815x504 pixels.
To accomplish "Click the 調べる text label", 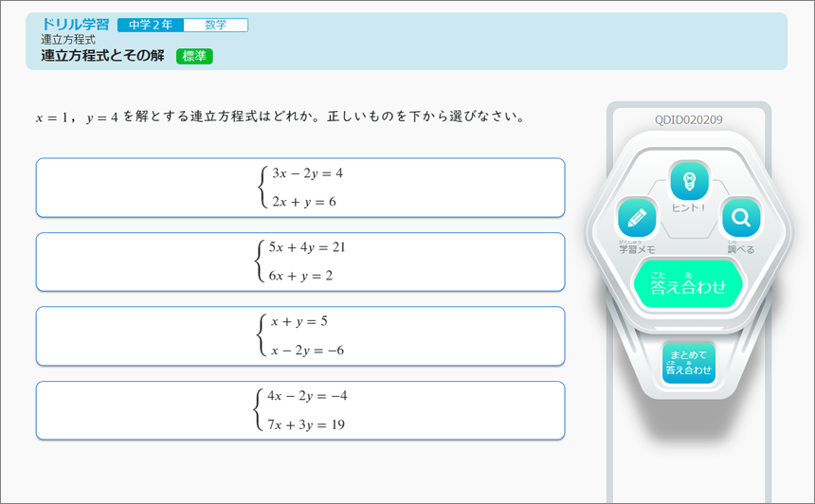I will (741, 249).
